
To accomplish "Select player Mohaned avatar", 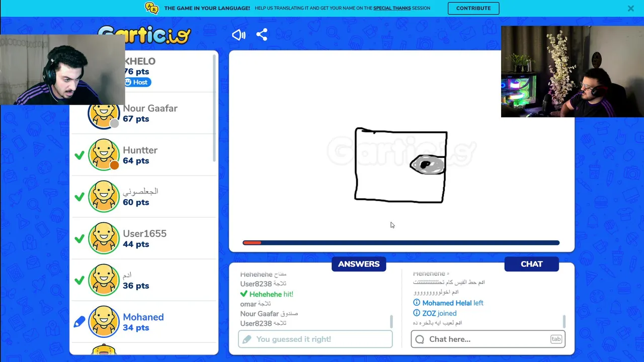I will coord(104,322).
